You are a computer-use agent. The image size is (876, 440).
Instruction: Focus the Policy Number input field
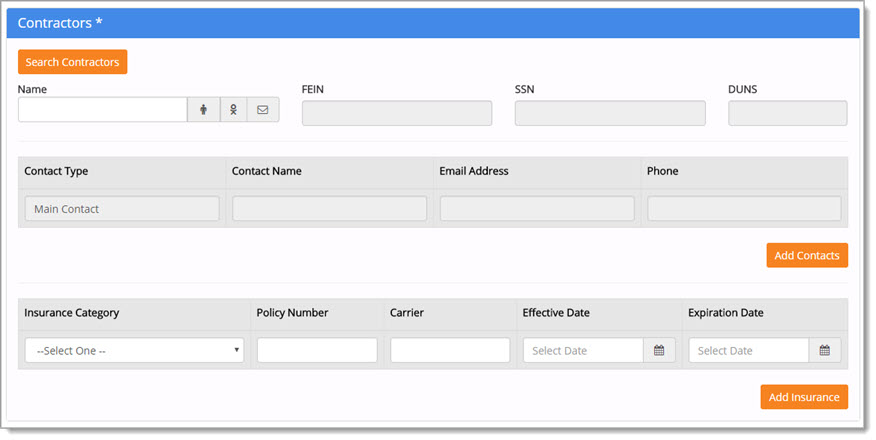[x=316, y=350]
